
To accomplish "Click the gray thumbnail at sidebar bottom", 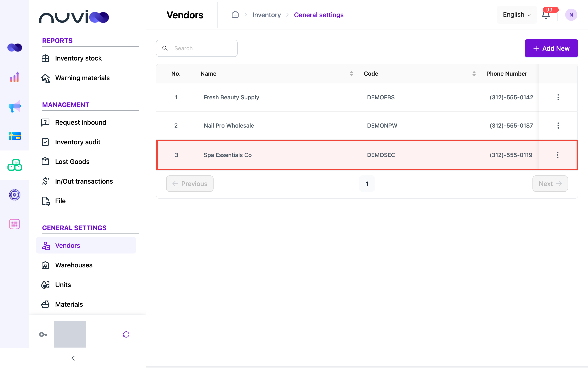I will pyautogui.click(x=70, y=334).
